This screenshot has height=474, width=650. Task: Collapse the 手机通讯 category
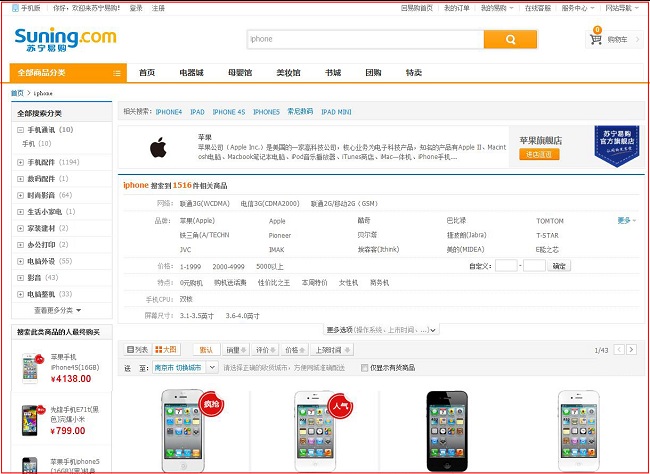pyautogui.click(x=20, y=130)
